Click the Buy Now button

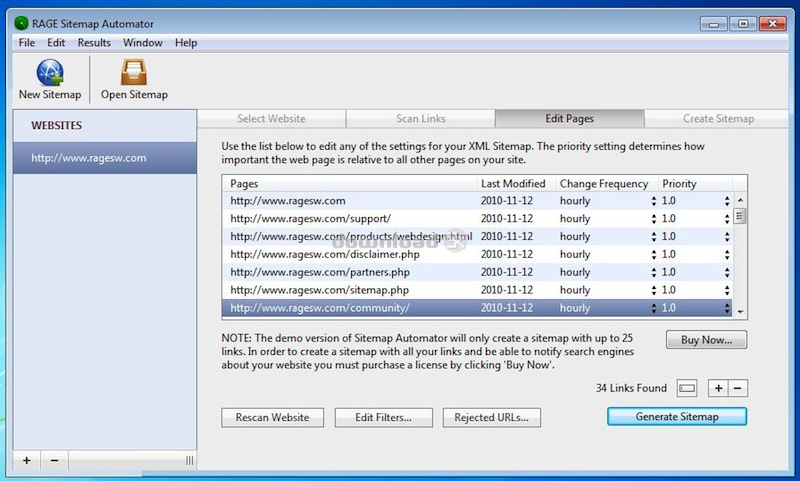pos(707,340)
